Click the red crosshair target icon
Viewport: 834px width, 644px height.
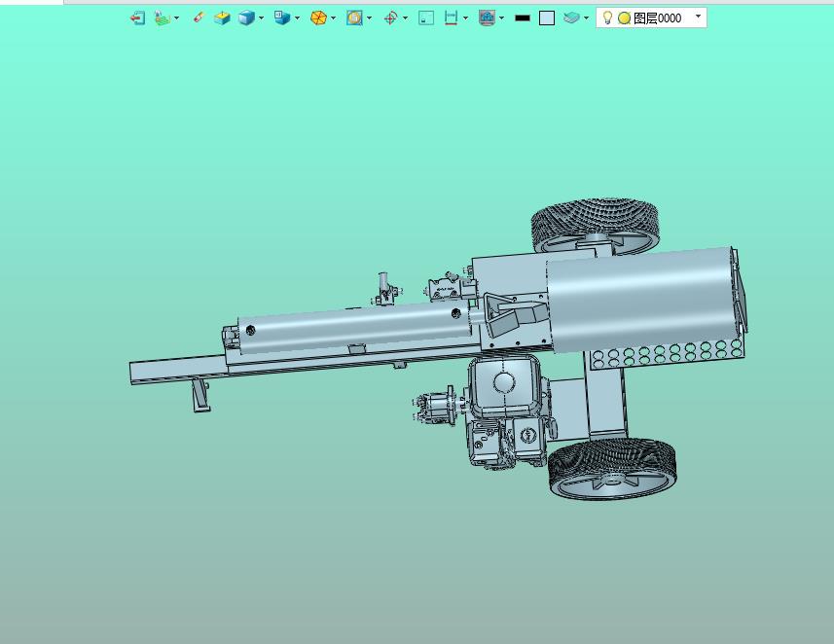click(390, 18)
